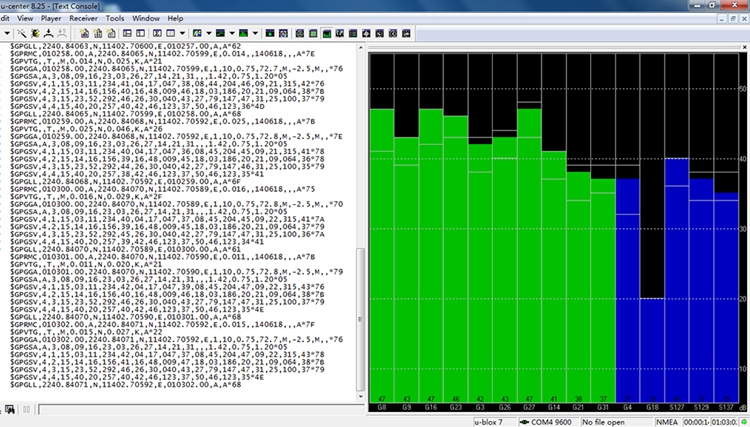
Task: Open the View menu
Action: [24, 18]
